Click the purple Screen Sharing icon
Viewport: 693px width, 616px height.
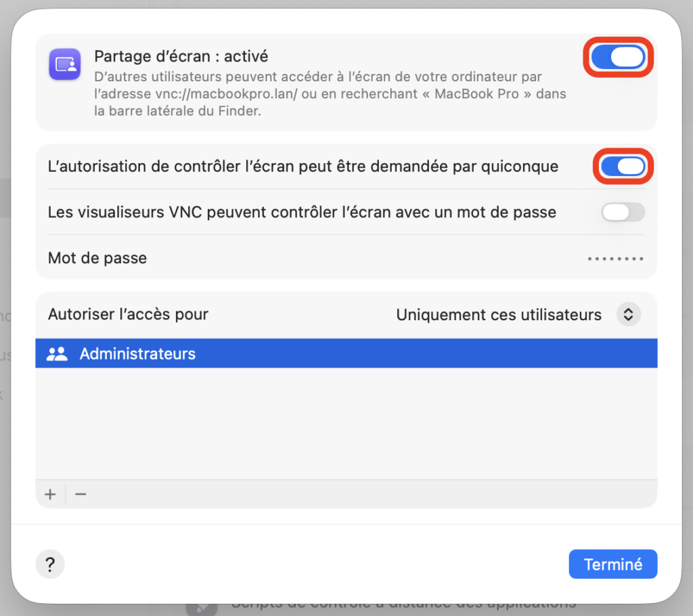coord(65,65)
